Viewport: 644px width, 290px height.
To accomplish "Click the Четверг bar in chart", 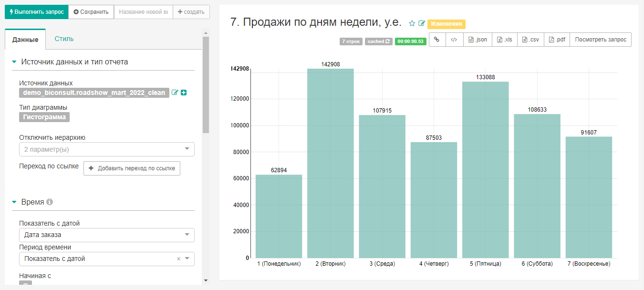I will point(434,200).
